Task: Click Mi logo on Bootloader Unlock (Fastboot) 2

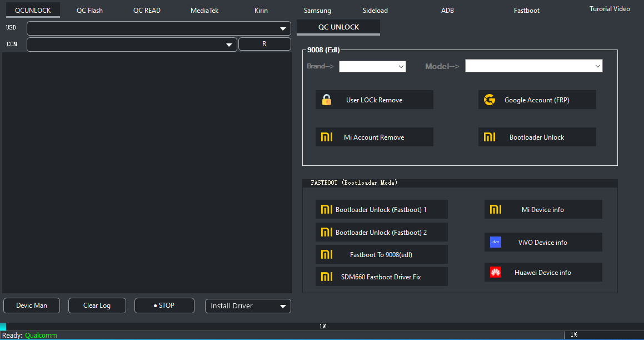Action: coord(327,232)
